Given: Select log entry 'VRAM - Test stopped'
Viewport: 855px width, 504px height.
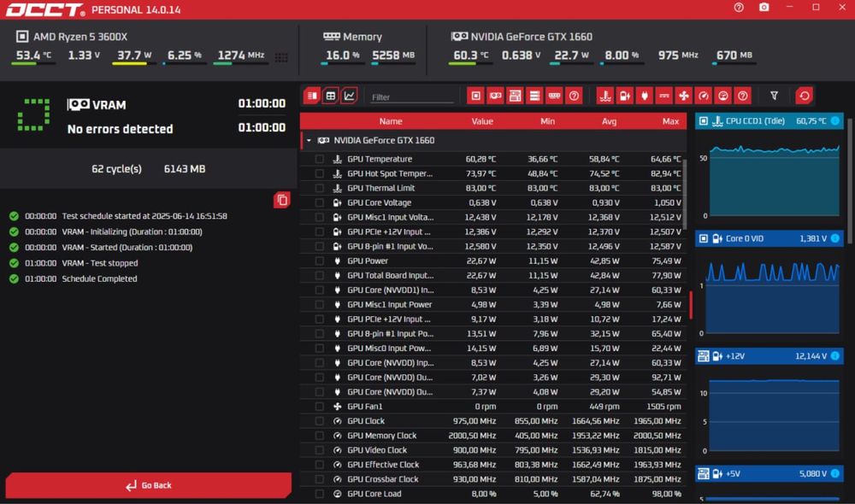Looking at the screenshot, I should (x=100, y=263).
